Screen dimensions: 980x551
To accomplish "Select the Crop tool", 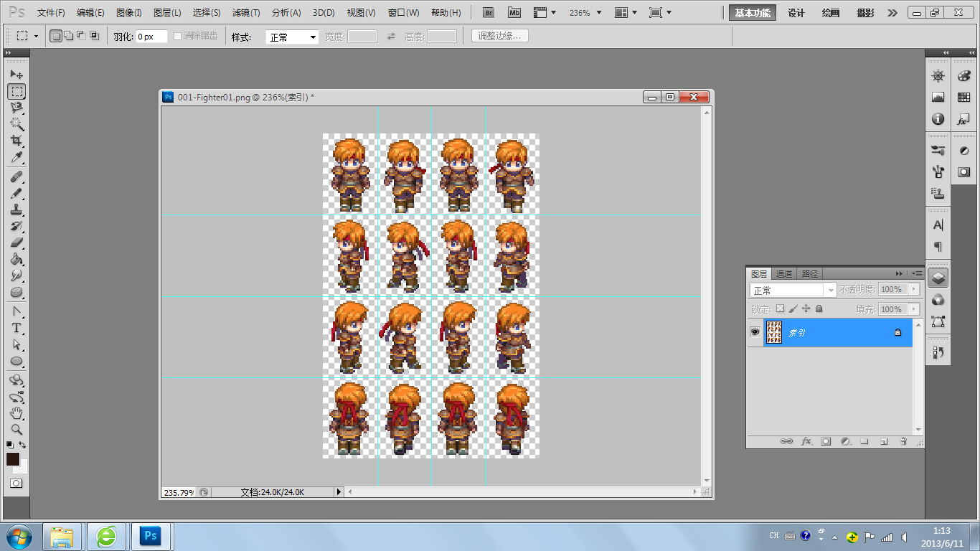I will [17, 141].
